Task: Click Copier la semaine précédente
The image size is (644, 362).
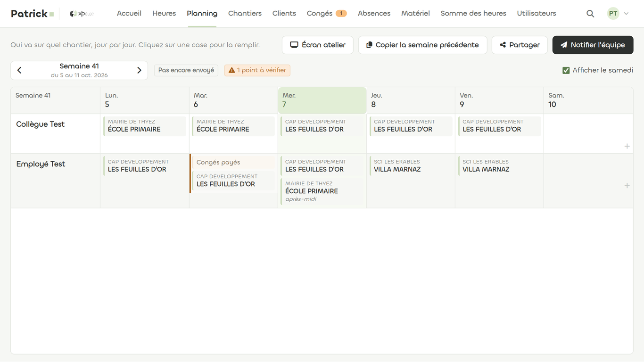Action: click(422, 45)
